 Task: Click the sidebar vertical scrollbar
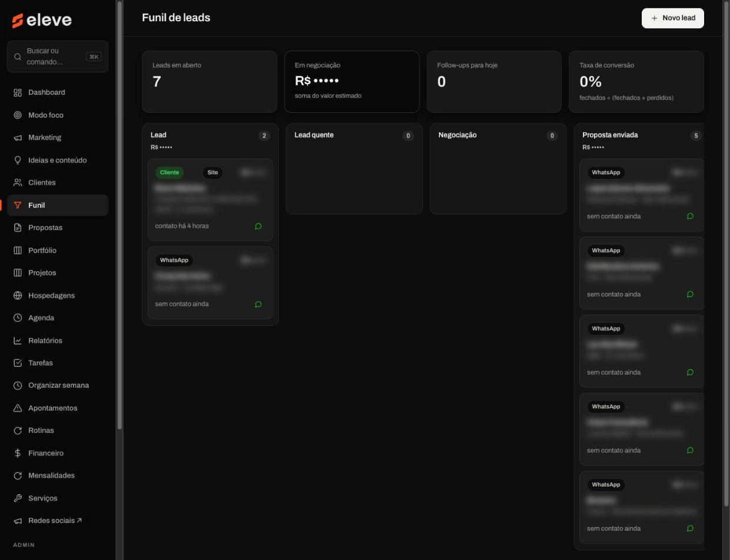[x=120, y=215]
